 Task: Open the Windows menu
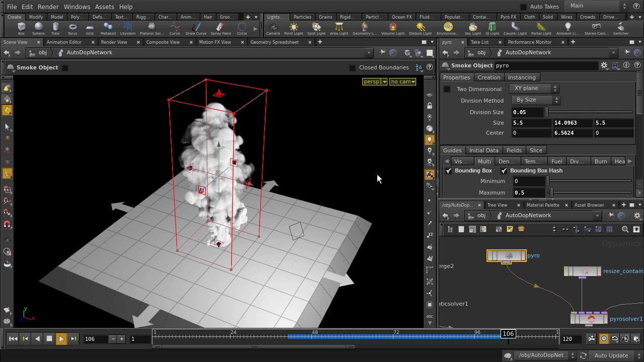click(x=77, y=7)
